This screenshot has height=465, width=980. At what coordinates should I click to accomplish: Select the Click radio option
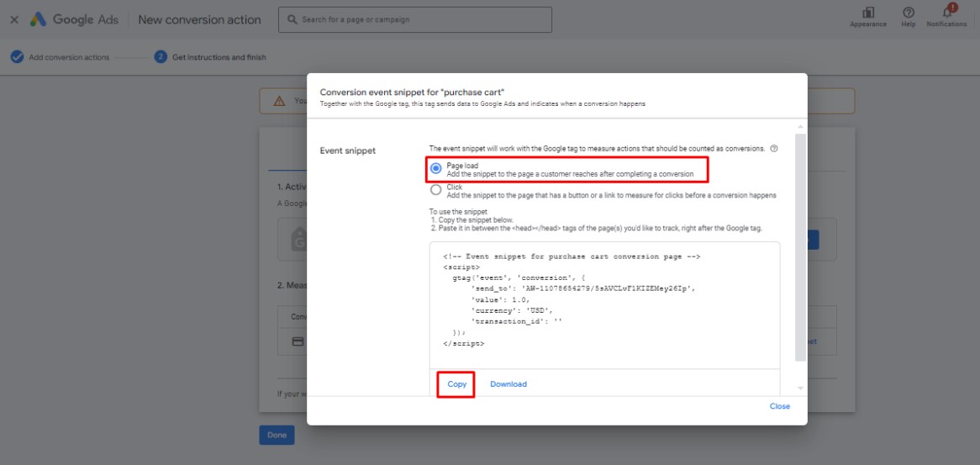pyautogui.click(x=436, y=190)
